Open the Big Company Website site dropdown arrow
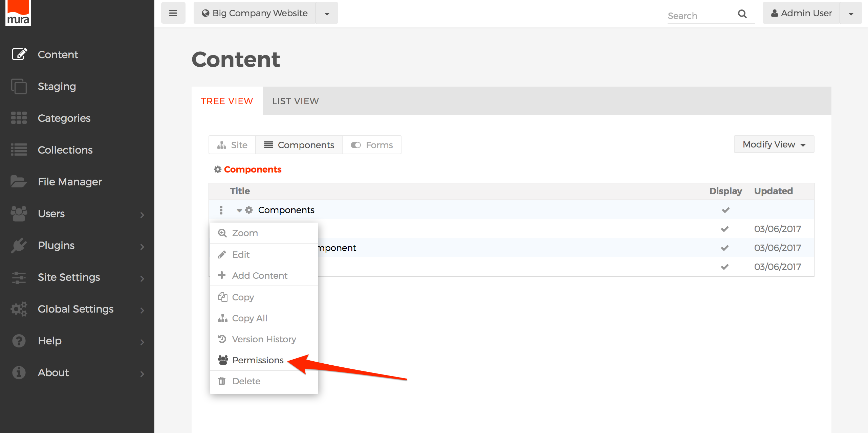 tap(327, 14)
